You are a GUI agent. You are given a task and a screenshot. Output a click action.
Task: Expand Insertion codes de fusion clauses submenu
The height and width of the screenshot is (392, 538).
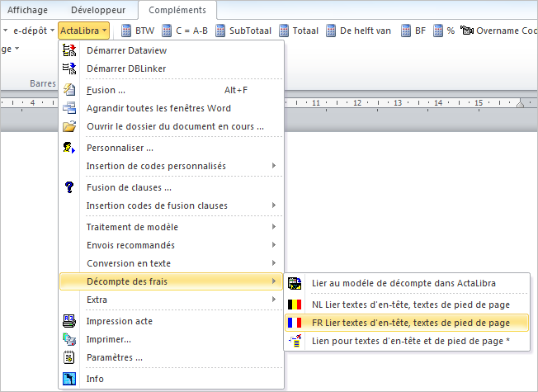coord(273,205)
